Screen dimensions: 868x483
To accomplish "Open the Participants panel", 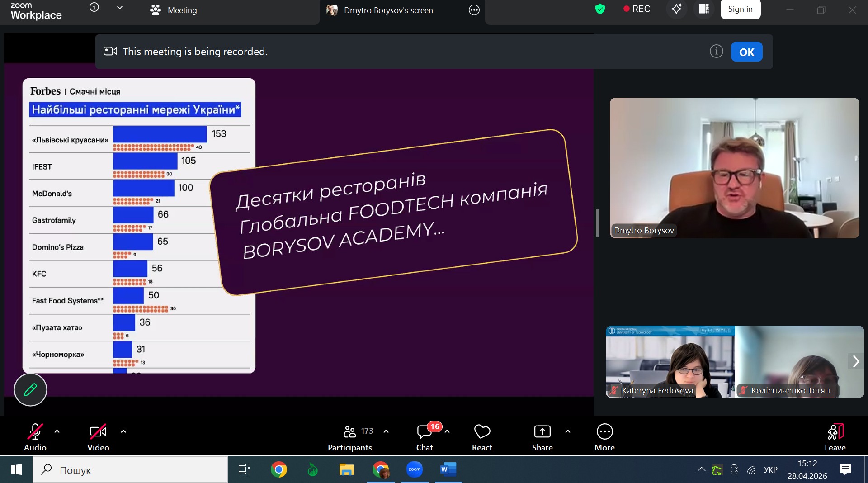I will coord(350,437).
